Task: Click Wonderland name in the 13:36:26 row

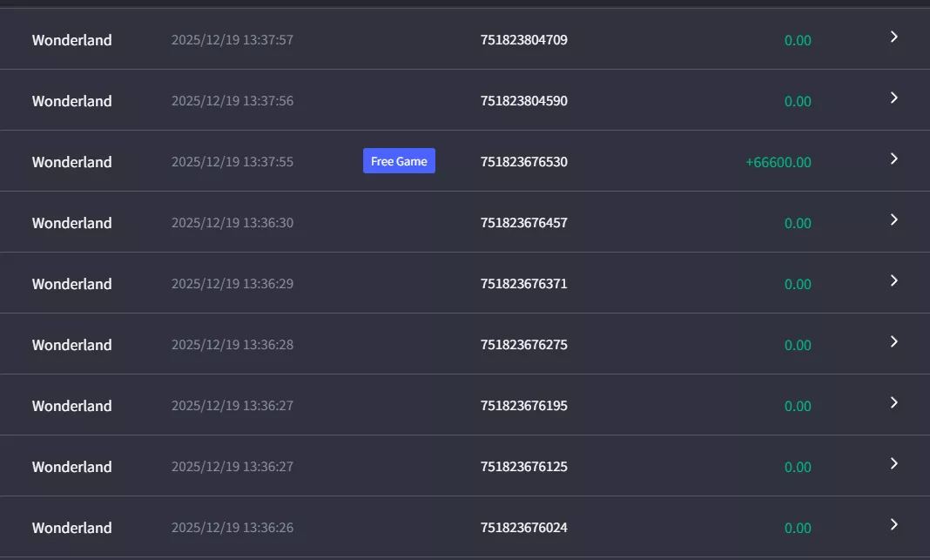Action: (71, 528)
